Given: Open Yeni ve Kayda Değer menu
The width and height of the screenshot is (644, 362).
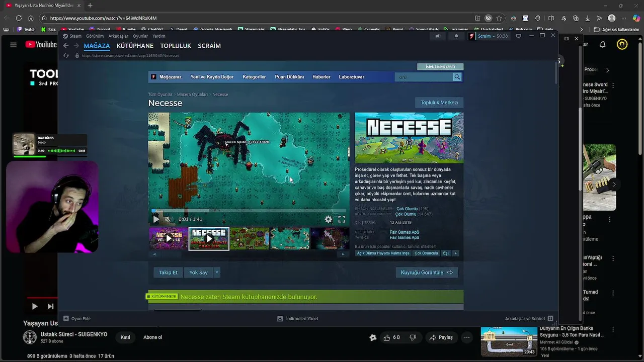Looking at the screenshot, I should (212, 77).
